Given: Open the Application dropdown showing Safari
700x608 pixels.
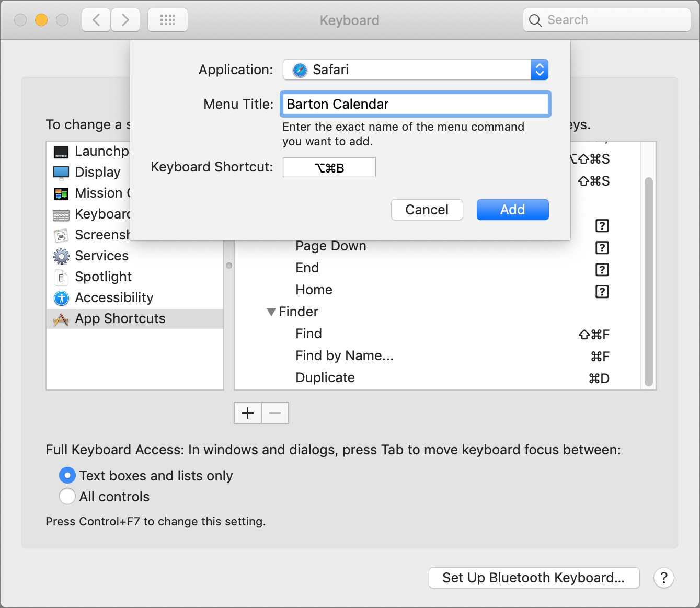Looking at the screenshot, I should (416, 70).
